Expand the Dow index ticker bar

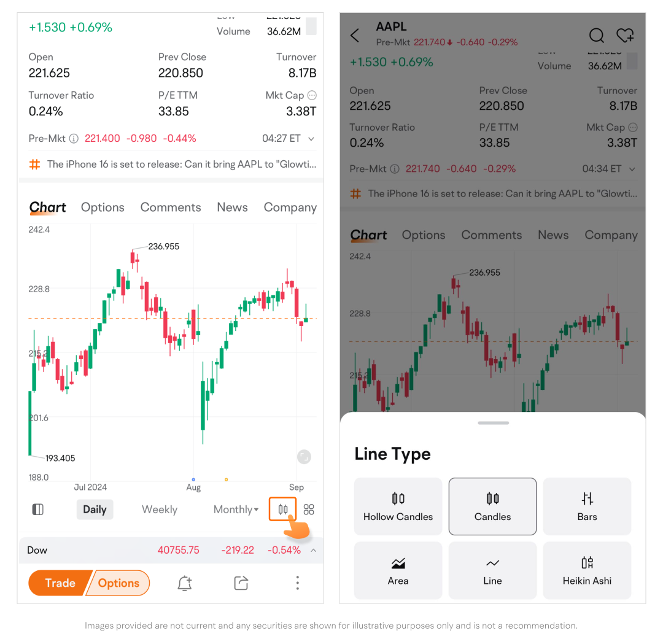click(x=313, y=551)
